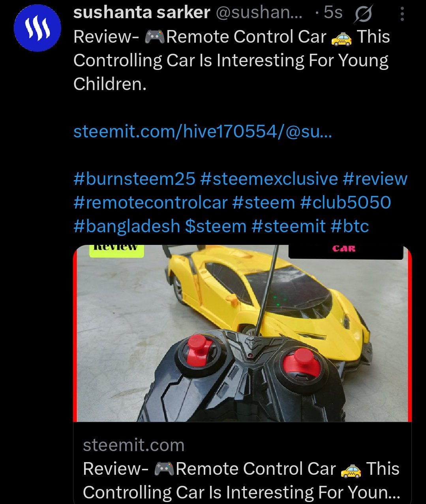Image resolution: width=426 pixels, height=504 pixels.
Task: Open the steemit.com/hive170554 link
Action: 203,131
